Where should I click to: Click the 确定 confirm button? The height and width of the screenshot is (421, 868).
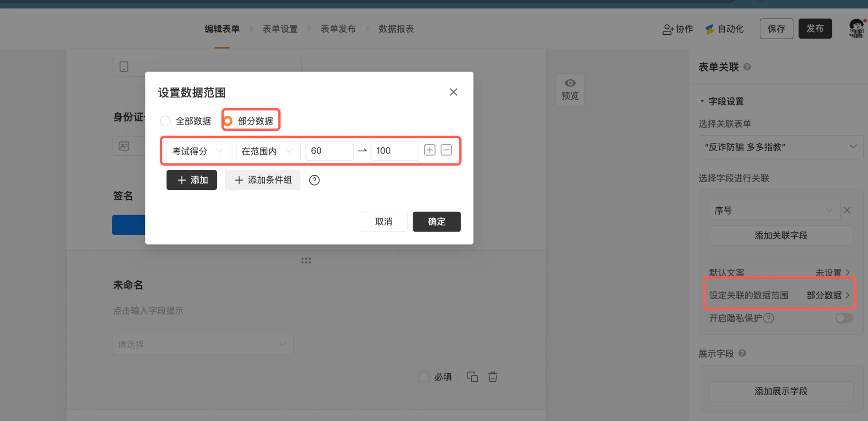[437, 222]
